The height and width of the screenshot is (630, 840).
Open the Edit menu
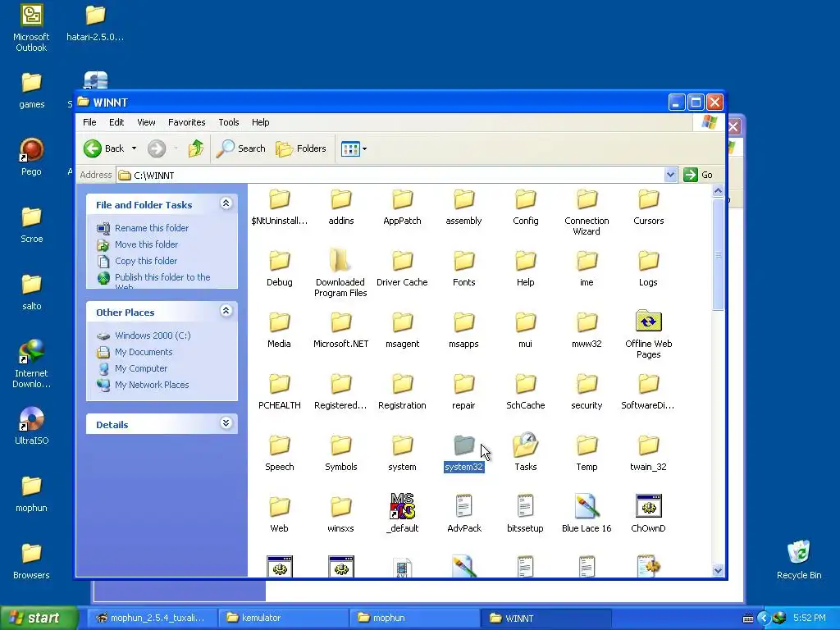[x=116, y=122]
